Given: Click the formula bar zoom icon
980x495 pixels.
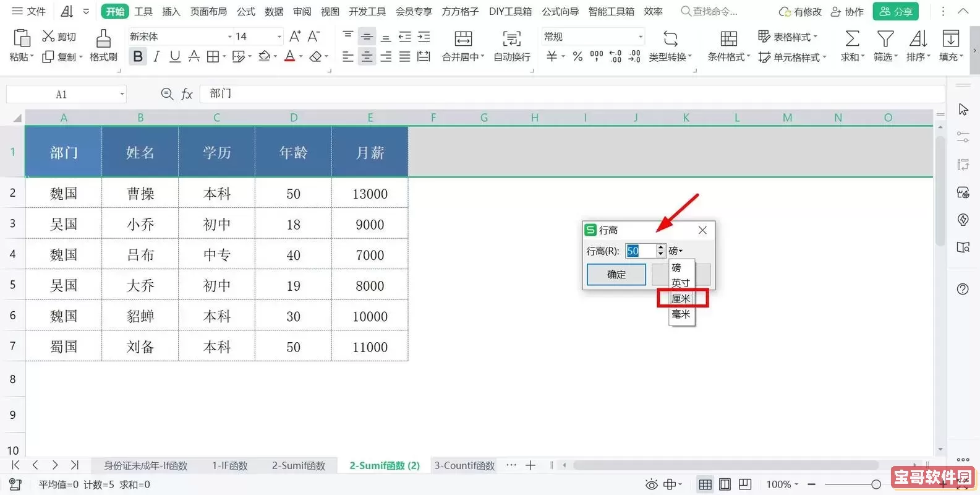Looking at the screenshot, I should click(167, 94).
